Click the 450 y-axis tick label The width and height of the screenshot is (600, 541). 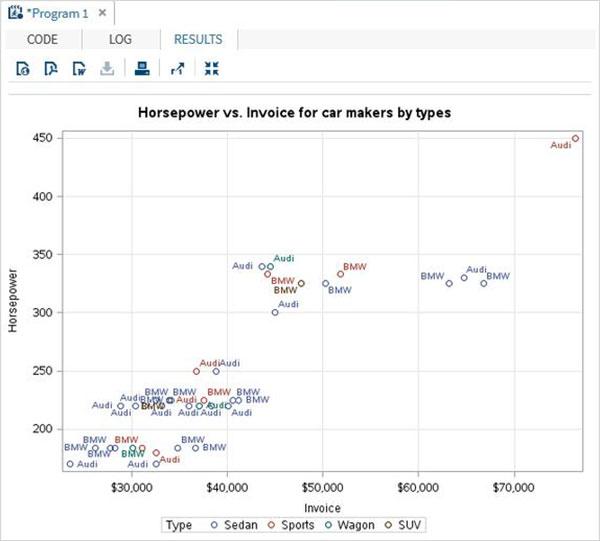click(42, 138)
